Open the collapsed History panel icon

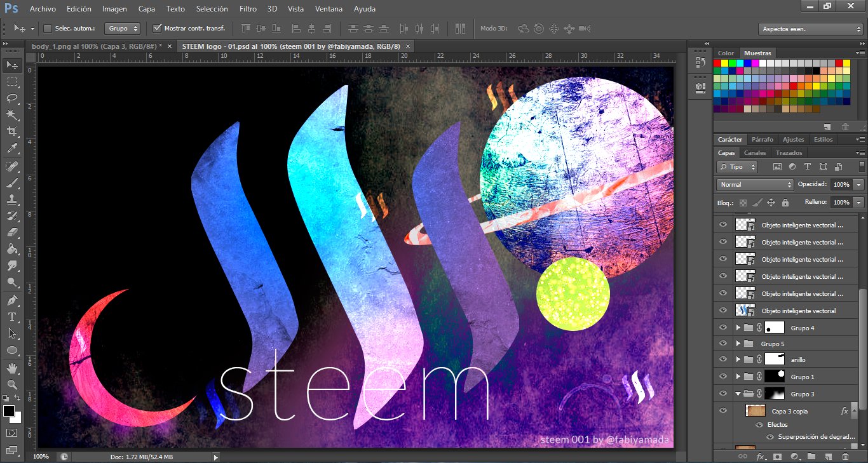pyautogui.click(x=700, y=62)
